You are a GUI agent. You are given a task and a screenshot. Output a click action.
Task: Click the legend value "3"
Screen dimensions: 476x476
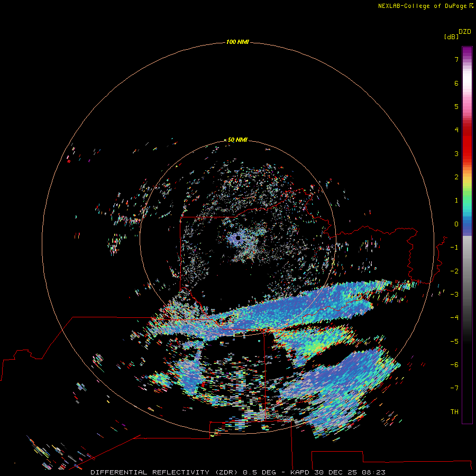click(x=456, y=153)
